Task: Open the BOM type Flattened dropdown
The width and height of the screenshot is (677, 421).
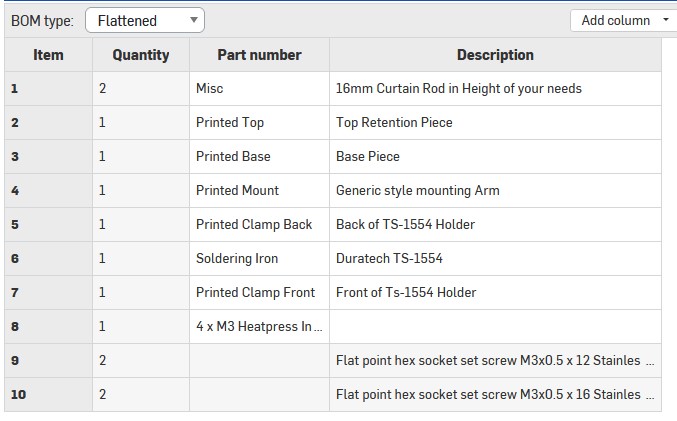Action: coord(145,20)
